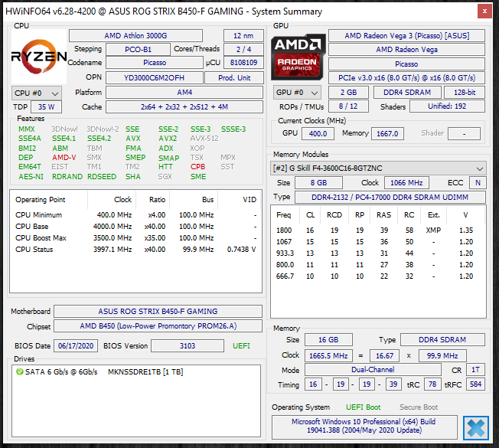This screenshot has width=499, height=448.
Task: Click the 2 / 4 cores/threads value
Action: pyautogui.click(x=243, y=49)
